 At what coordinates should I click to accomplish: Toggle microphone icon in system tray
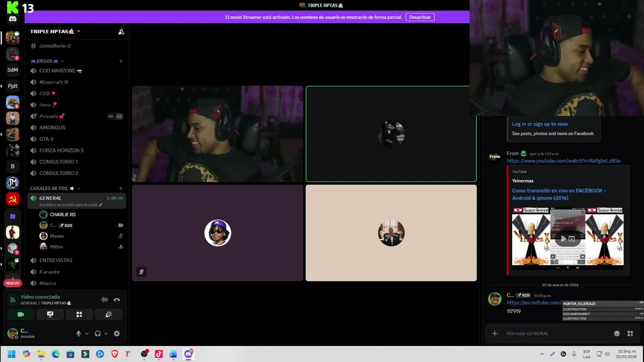pyautogui.click(x=574, y=354)
